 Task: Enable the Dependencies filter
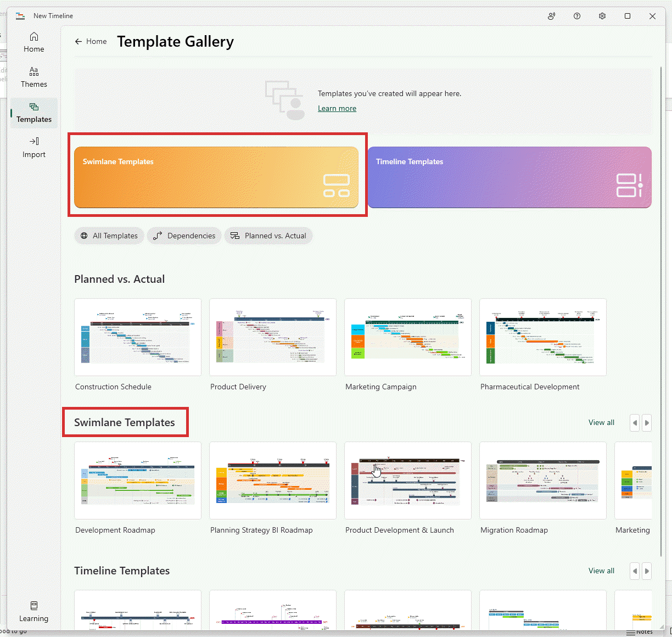coord(184,236)
